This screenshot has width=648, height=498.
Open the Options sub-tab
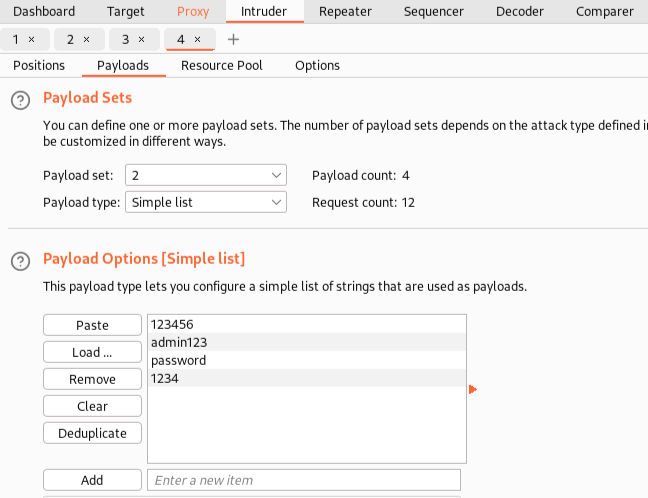point(317,66)
